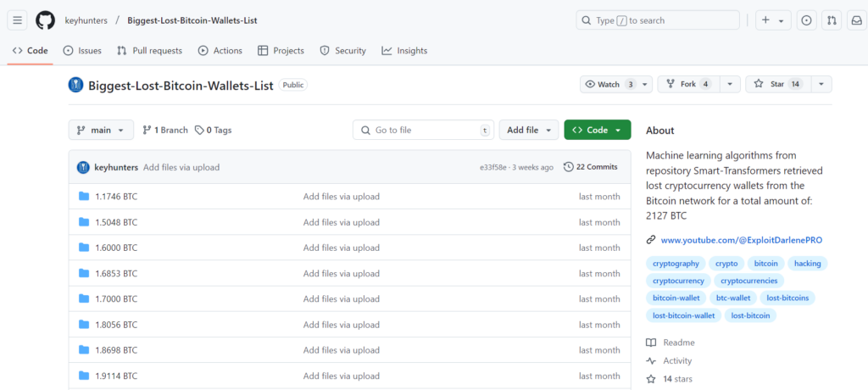Viewport: 868px width, 390px height.
Task: Select the hacking topic tag
Action: point(808,264)
